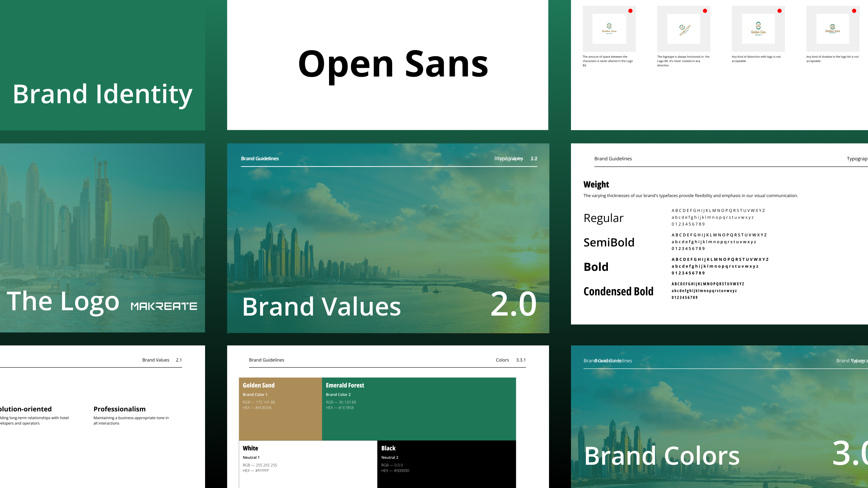Viewport: 868px width, 488px height.
Task: Click the red dot on first logo misuse example
Action: click(x=630, y=11)
